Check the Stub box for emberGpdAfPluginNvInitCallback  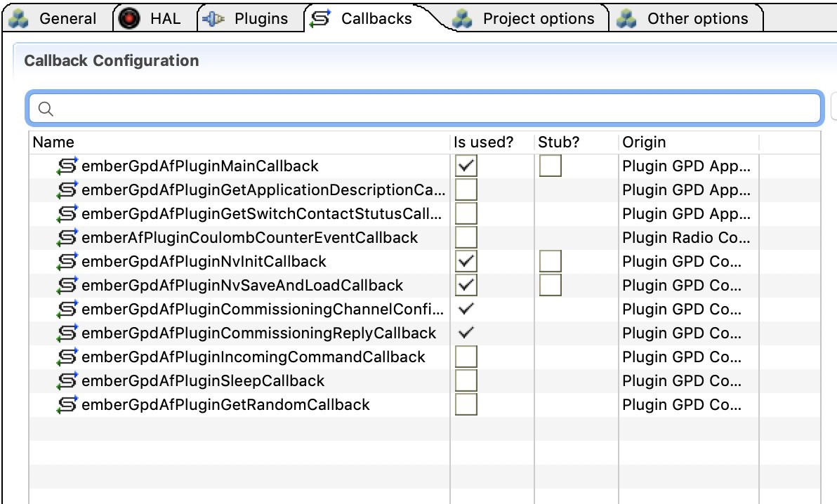point(550,260)
